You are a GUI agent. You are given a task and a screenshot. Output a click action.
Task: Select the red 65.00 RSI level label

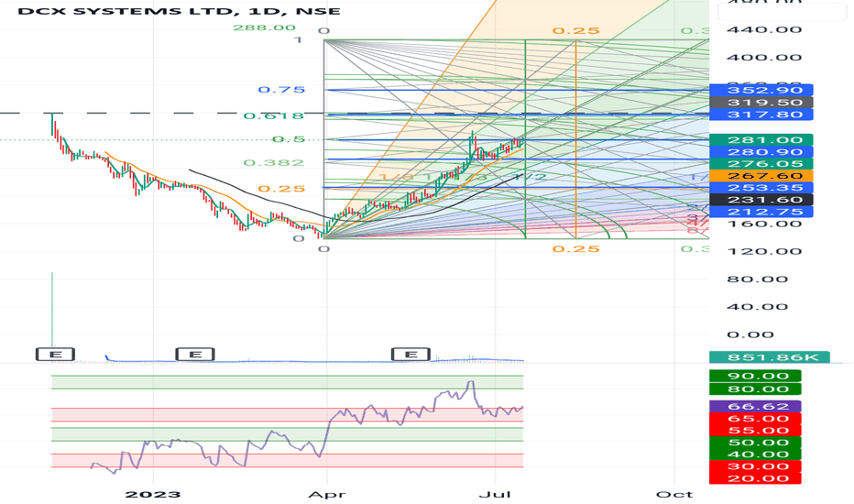click(x=755, y=419)
